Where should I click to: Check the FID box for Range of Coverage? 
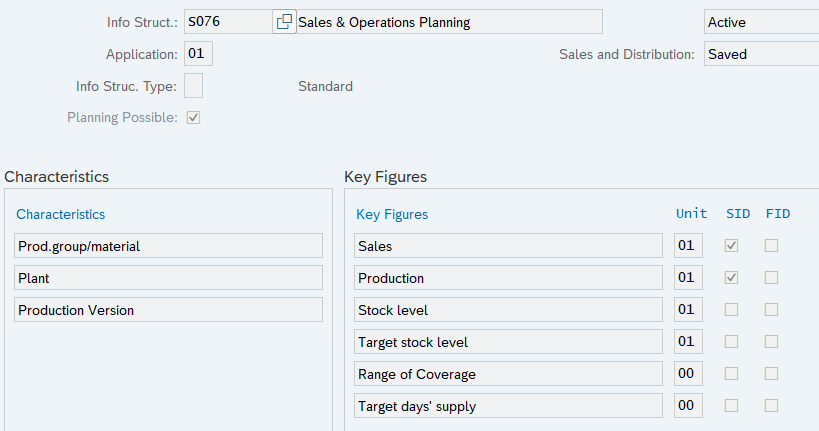(771, 374)
